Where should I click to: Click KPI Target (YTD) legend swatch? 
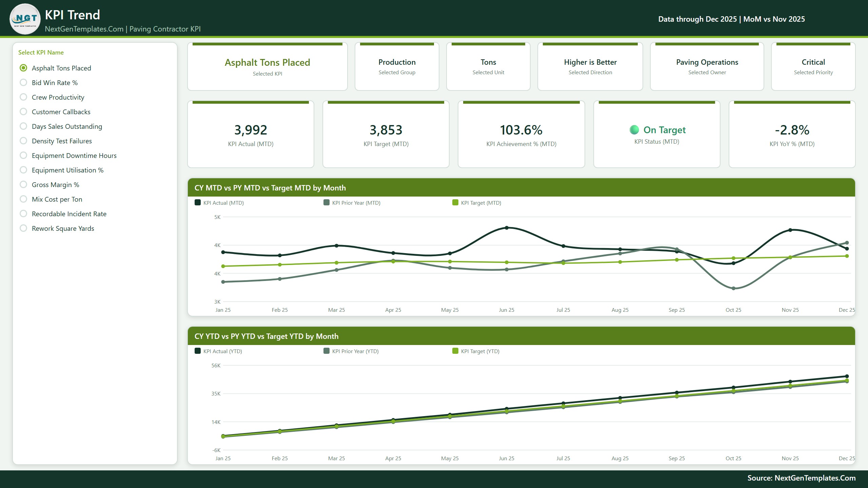(455, 351)
